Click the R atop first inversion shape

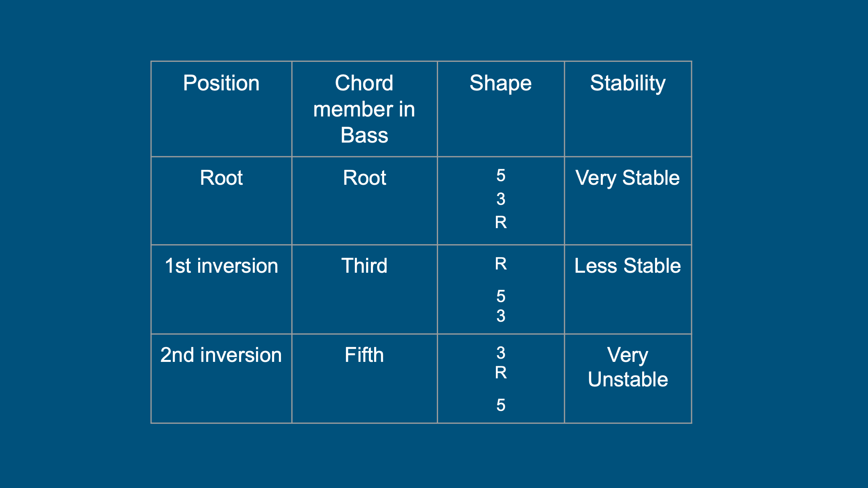tap(501, 263)
